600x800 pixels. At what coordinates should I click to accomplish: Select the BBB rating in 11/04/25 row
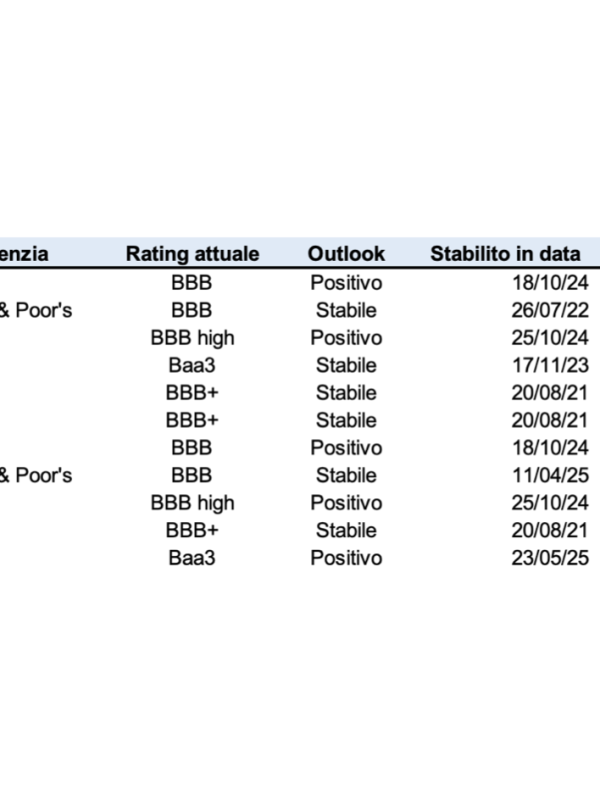(x=191, y=476)
